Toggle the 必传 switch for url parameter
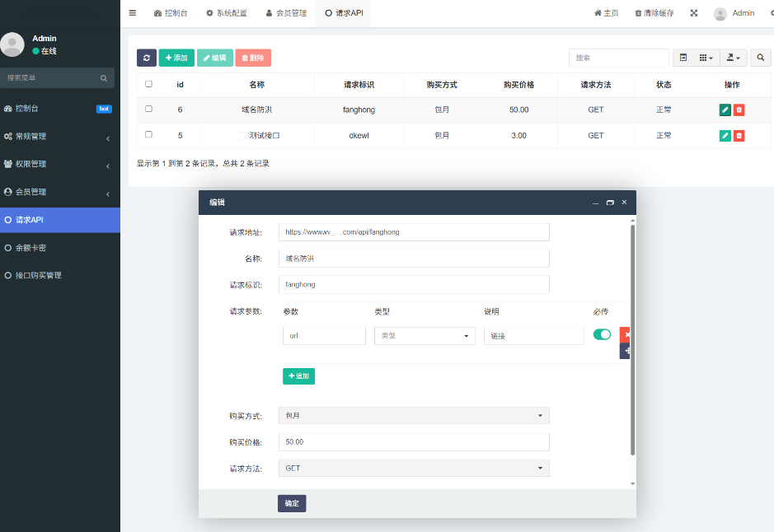 click(x=603, y=334)
